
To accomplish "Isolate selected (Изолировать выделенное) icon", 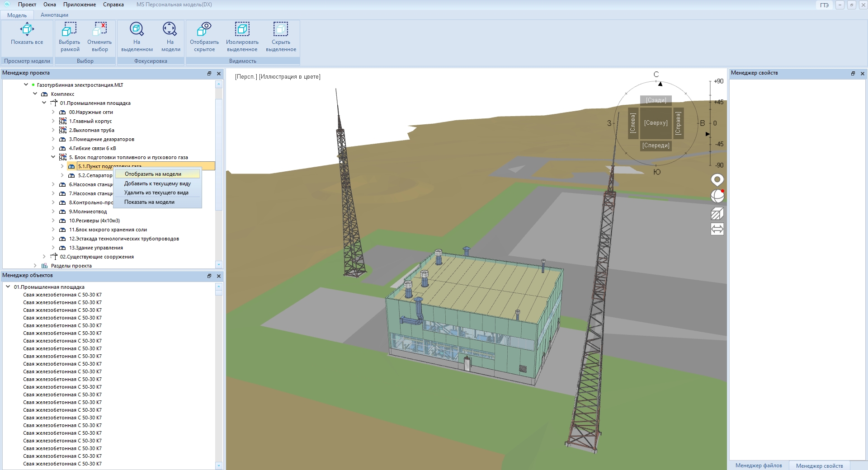I will [242, 30].
